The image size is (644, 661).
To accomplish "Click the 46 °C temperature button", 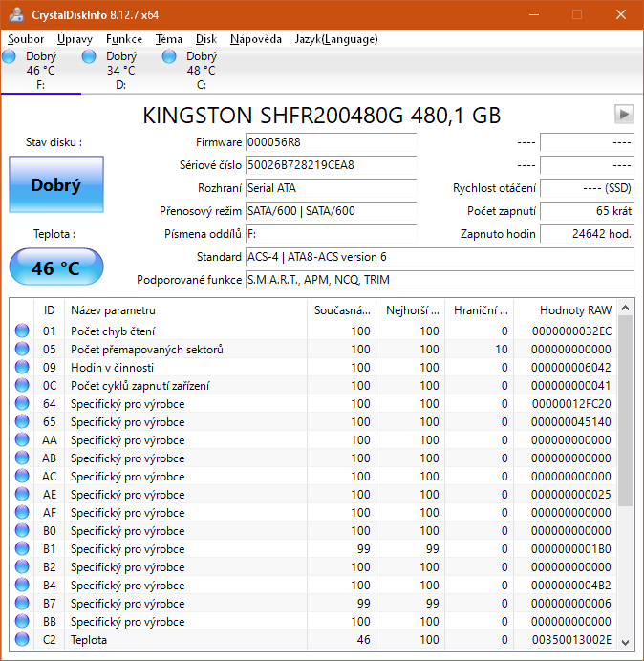I will pyautogui.click(x=56, y=267).
